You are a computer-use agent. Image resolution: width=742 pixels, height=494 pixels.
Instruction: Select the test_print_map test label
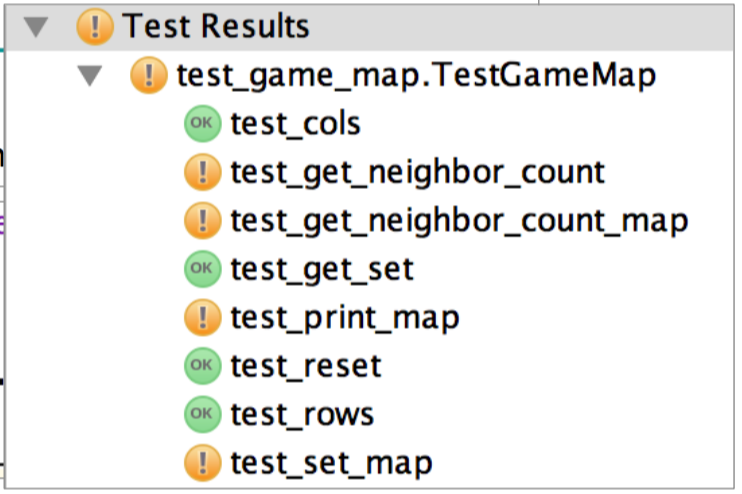(344, 317)
